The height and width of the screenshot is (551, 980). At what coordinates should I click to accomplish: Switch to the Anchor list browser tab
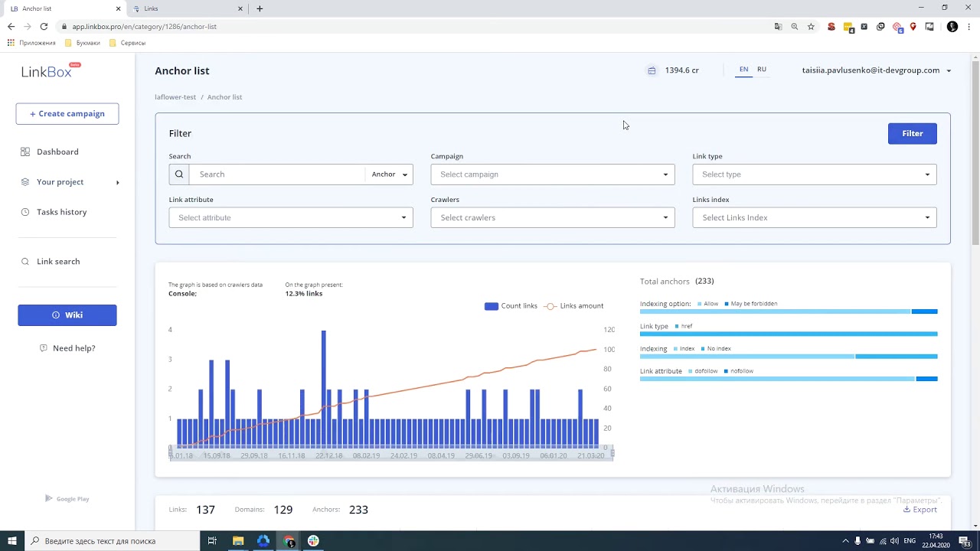[x=65, y=8]
